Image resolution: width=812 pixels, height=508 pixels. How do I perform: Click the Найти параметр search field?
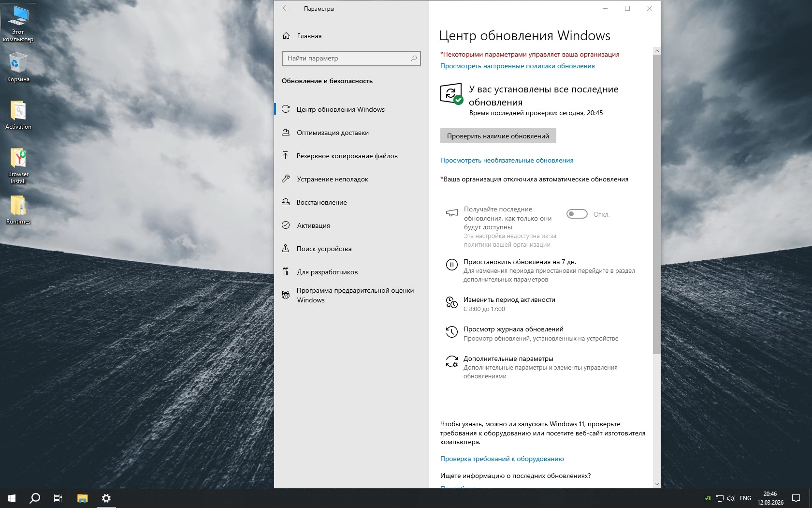pos(351,59)
